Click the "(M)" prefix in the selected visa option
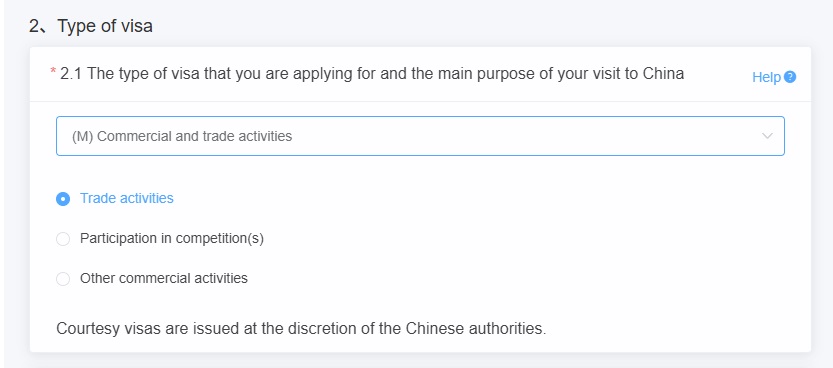Image resolution: width=833 pixels, height=368 pixels. tap(83, 136)
